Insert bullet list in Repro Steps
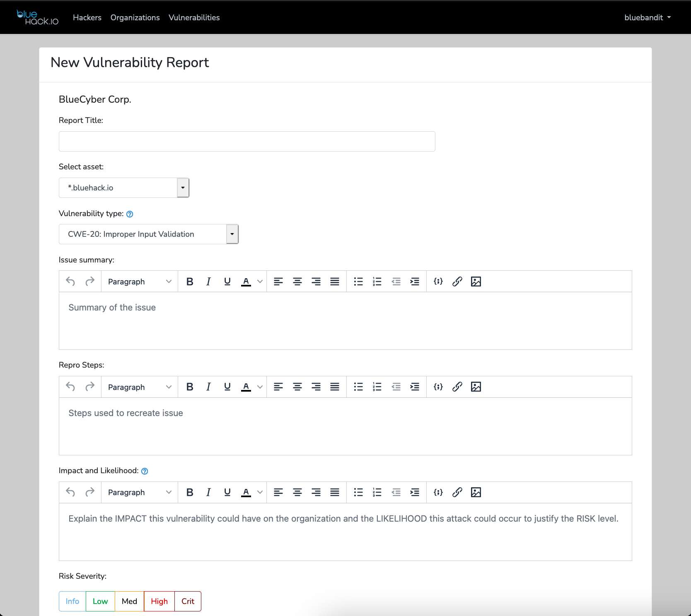The width and height of the screenshot is (691, 616). click(358, 387)
